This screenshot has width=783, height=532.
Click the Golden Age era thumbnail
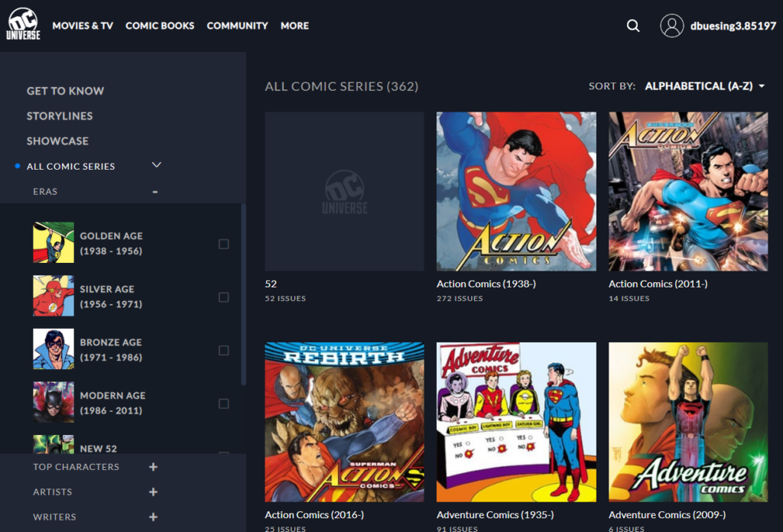click(54, 242)
